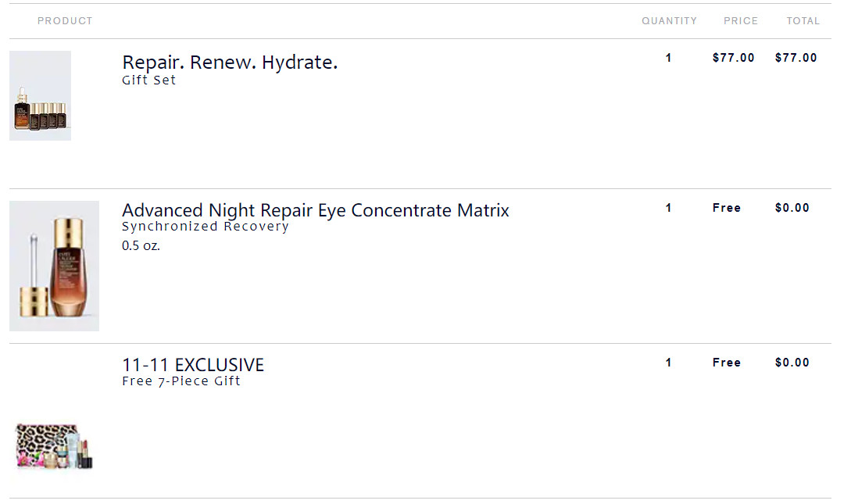Click the quantity value for the gift set
The width and height of the screenshot is (851, 504).
click(x=668, y=58)
